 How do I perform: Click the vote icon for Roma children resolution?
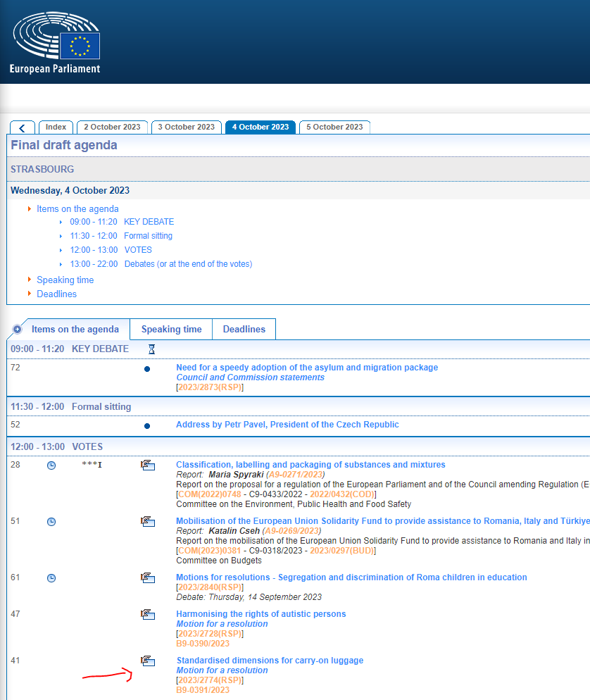pos(148,578)
